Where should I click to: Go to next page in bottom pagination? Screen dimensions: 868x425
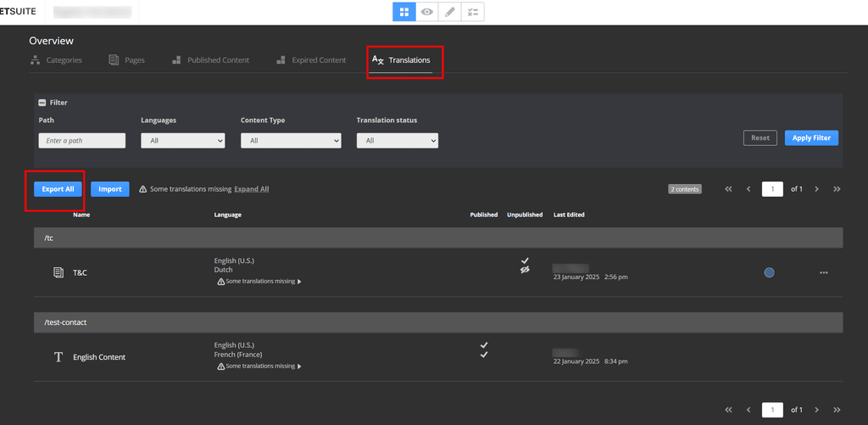(816, 410)
